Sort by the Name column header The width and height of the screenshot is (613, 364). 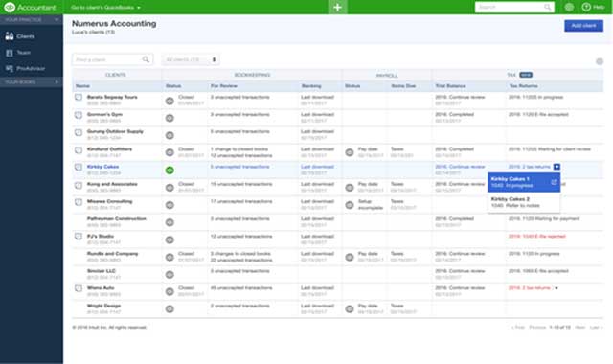[x=82, y=86]
